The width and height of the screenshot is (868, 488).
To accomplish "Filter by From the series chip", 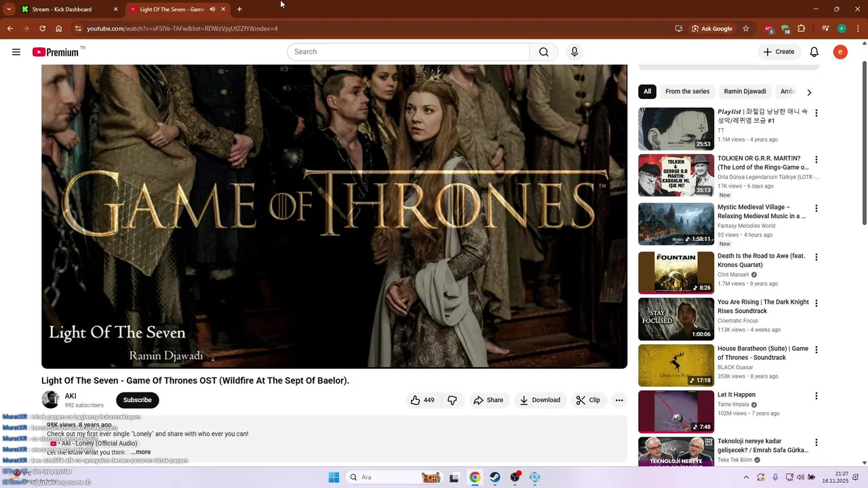I will (687, 91).
